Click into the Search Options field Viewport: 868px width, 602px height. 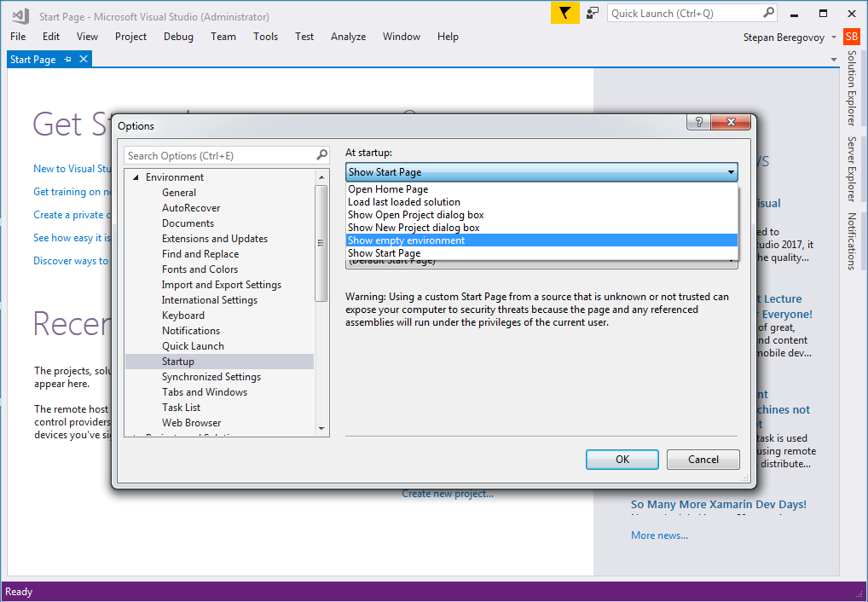tap(219, 155)
